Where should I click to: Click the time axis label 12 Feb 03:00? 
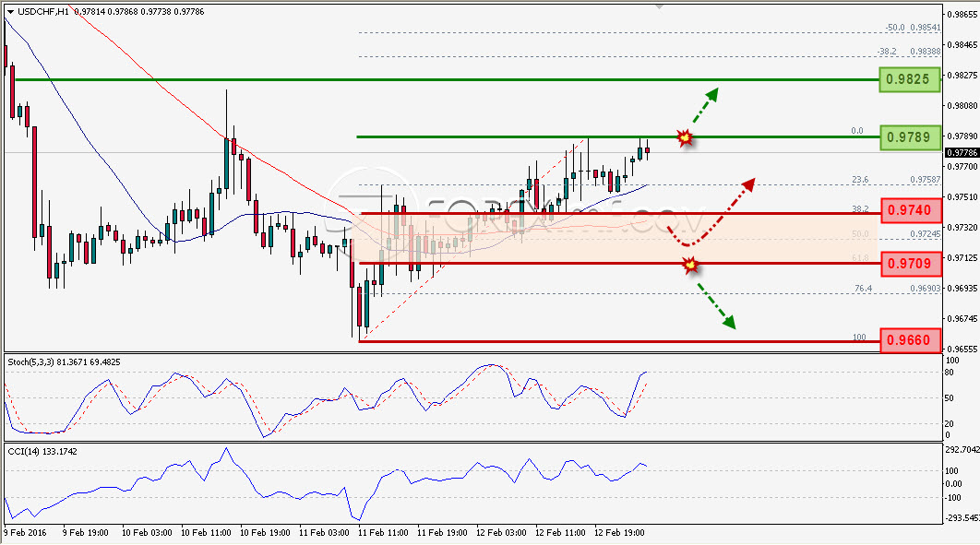501,533
